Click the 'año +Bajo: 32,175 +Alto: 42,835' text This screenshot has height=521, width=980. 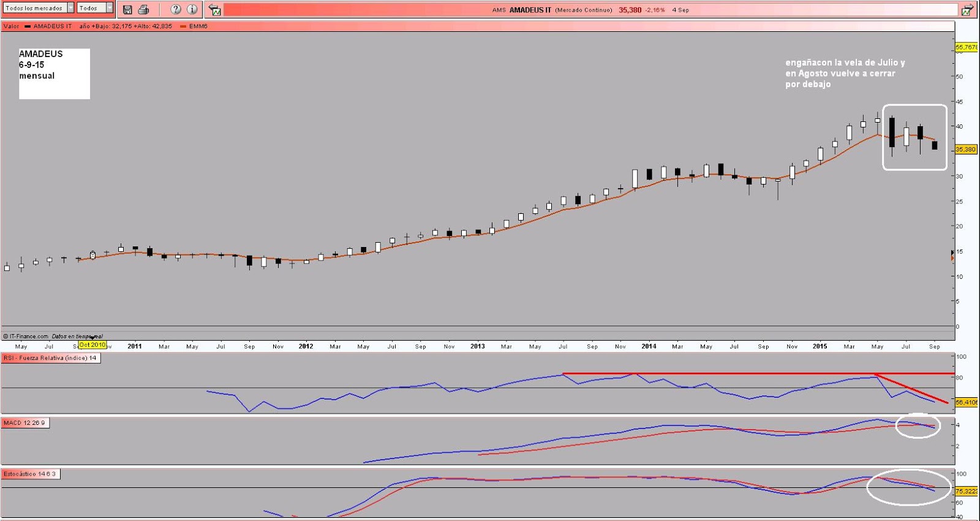pyautogui.click(x=126, y=26)
